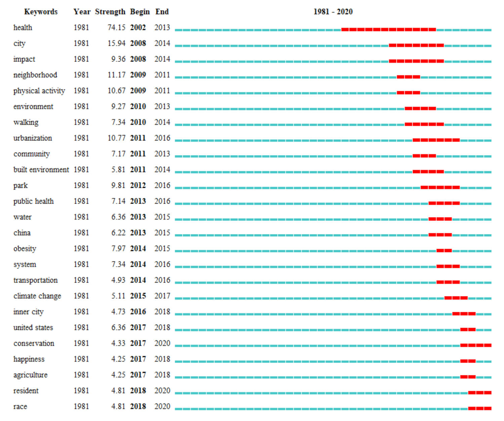Click the red burst bar for climate change

(x=456, y=298)
